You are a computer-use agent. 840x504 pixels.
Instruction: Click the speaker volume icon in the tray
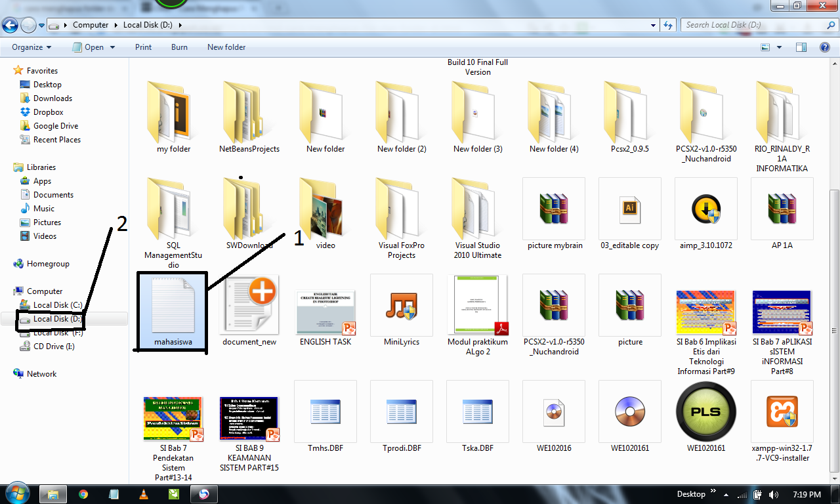click(x=774, y=495)
